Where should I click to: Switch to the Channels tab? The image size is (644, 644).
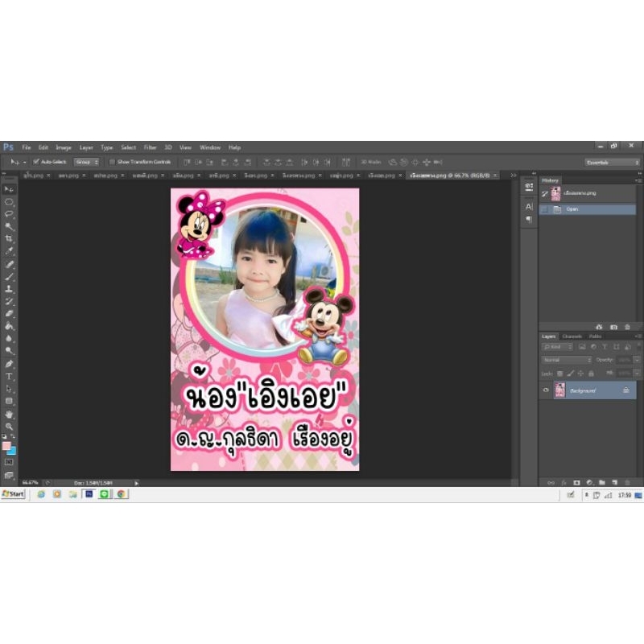(572, 336)
